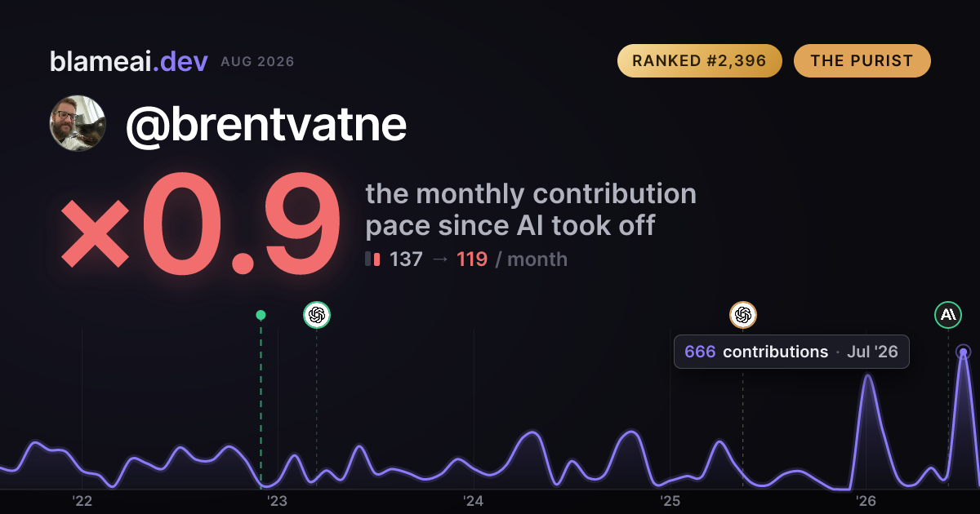Click the '22 year axis label

(x=81, y=501)
